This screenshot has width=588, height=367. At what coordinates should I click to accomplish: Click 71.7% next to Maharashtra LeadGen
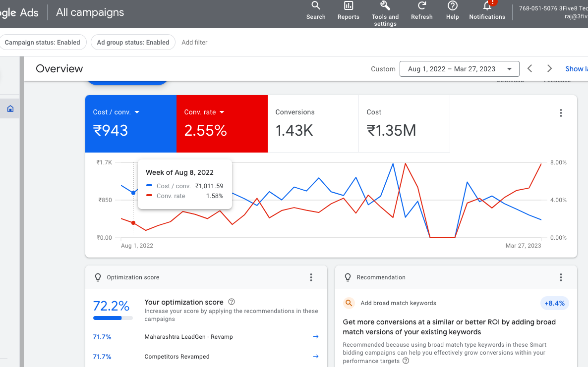(x=102, y=337)
